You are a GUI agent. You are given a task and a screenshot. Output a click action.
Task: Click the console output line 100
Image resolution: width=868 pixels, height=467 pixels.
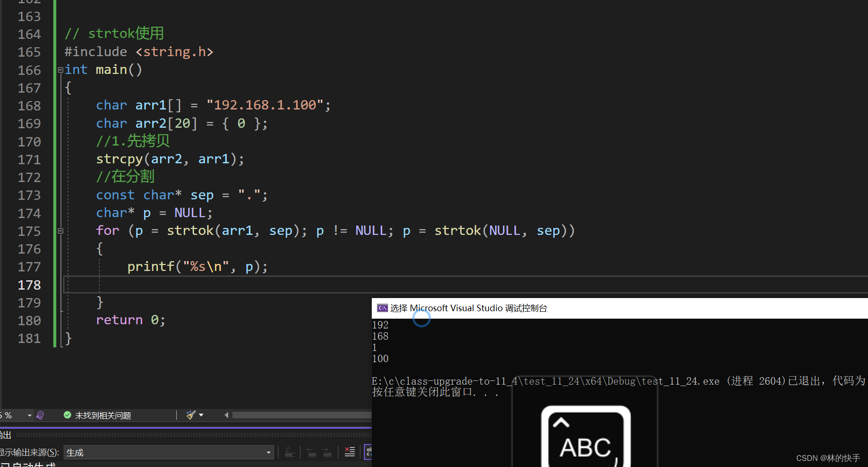click(380, 358)
